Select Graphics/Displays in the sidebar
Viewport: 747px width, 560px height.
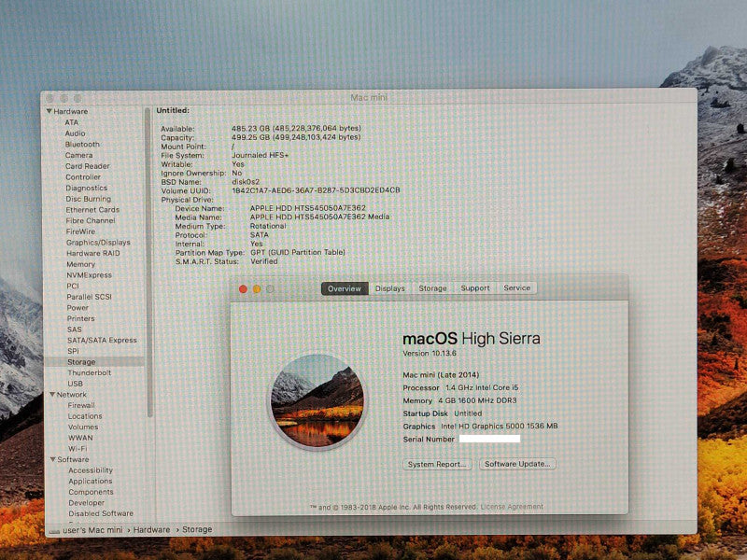coord(98,243)
